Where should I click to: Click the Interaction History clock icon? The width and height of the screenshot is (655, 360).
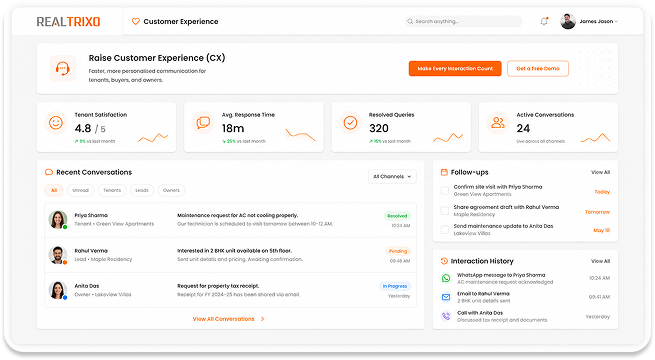(x=444, y=261)
